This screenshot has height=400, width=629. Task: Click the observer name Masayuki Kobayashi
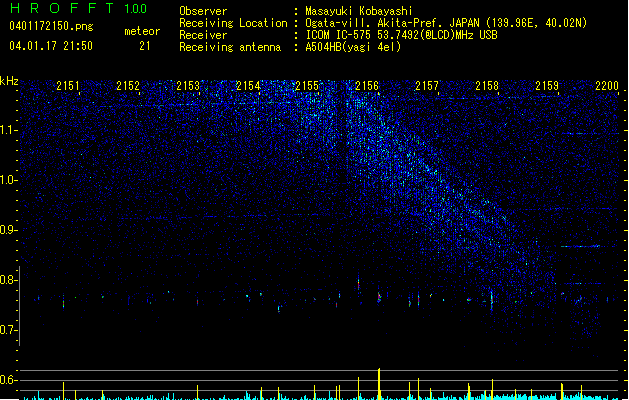tap(359, 11)
